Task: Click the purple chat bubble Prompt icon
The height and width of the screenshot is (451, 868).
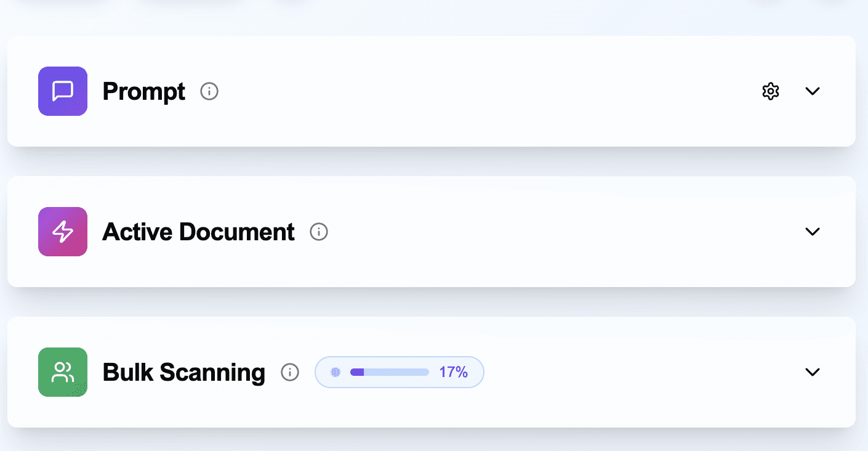Action: pos(63,91)
